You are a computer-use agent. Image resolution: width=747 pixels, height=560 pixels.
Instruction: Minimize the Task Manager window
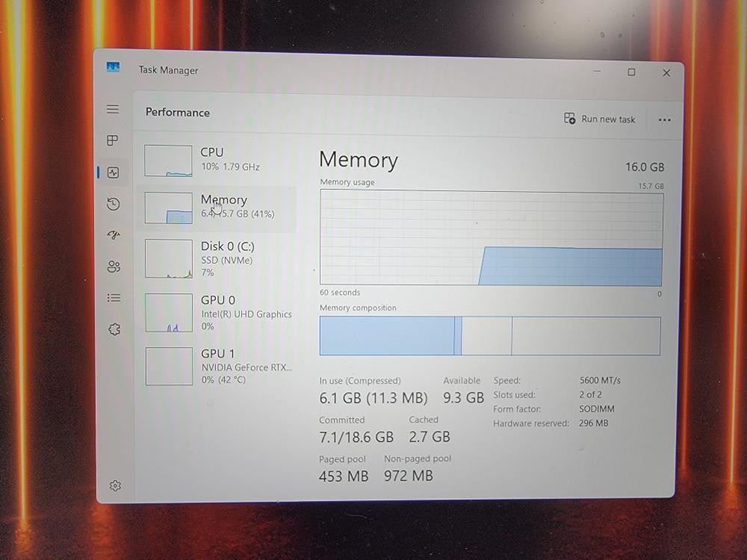pos(597,72)
